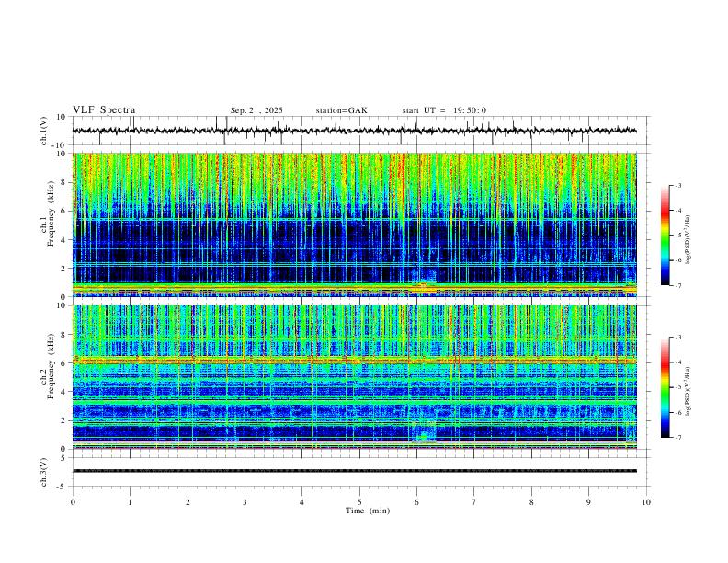Screen dimensions: 728x563
Task: Click the ch.2 spectrogram panel
Action: pyautogui.click(x=354, y=377)
